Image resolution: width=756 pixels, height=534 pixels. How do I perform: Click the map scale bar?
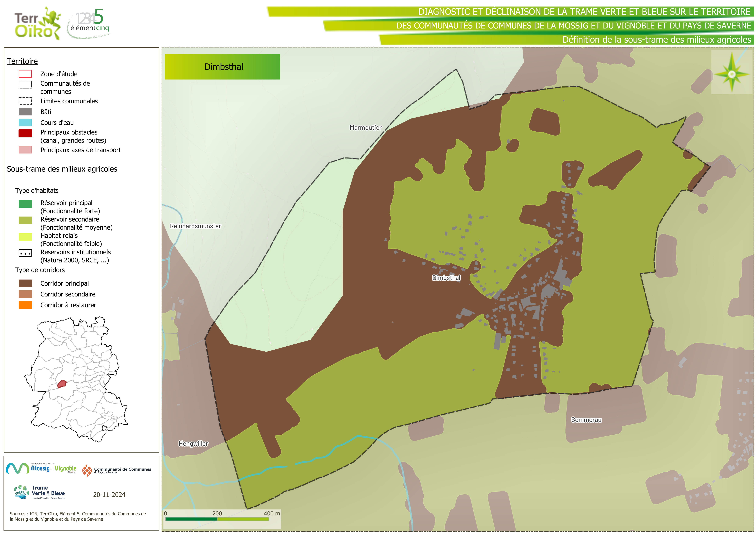217,519
